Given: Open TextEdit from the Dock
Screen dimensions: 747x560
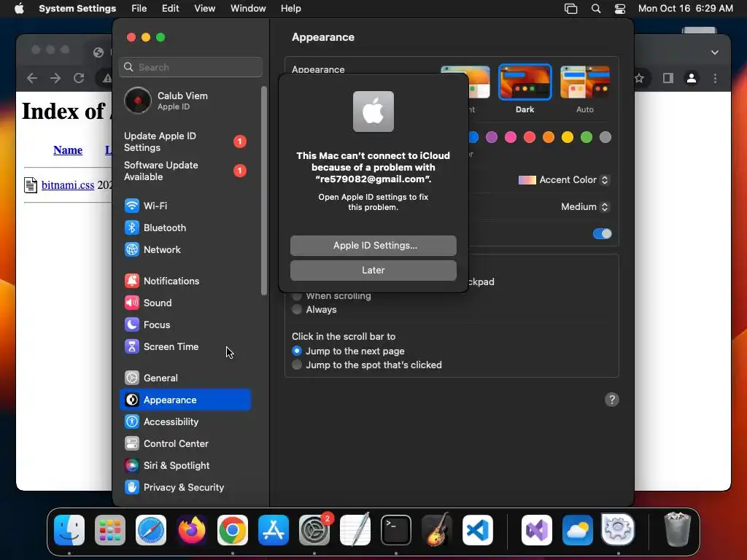Looking at the screenshot, I should point(355,530).
